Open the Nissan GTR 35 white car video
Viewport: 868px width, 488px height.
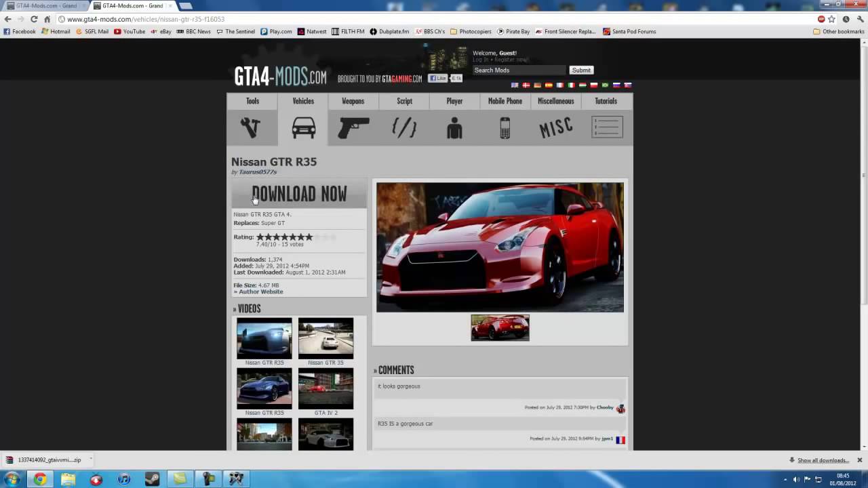[x=325, y=338]
